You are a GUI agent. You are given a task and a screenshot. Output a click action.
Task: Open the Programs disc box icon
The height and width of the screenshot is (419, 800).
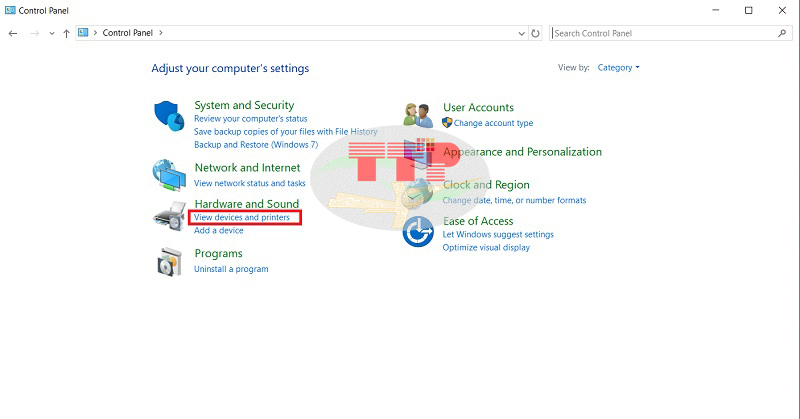(x=170, y=262)
